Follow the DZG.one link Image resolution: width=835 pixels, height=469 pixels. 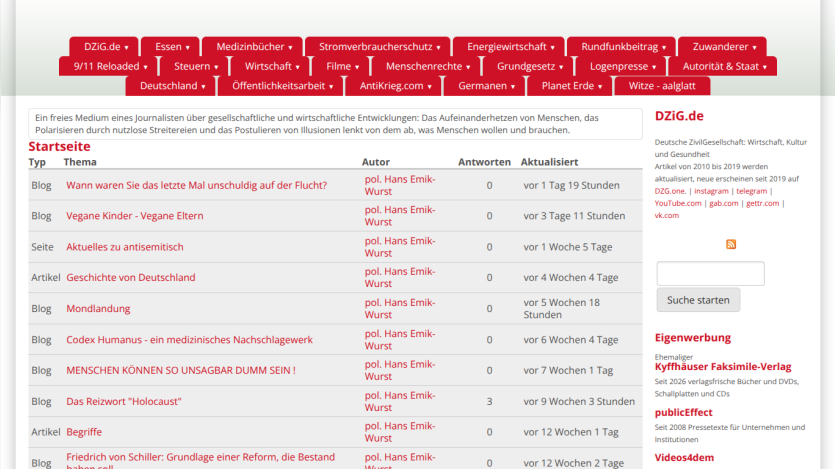[670, 191]
